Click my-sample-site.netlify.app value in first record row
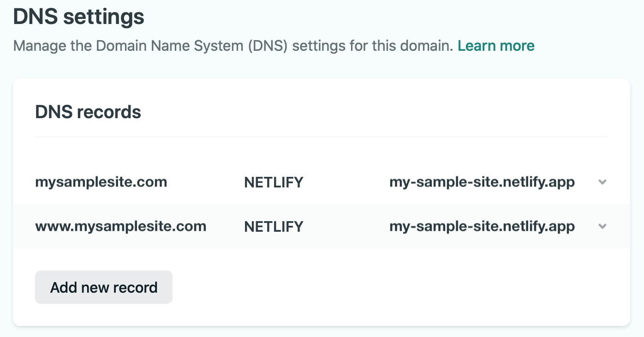The image size is (644, 337). click(482, 182)
